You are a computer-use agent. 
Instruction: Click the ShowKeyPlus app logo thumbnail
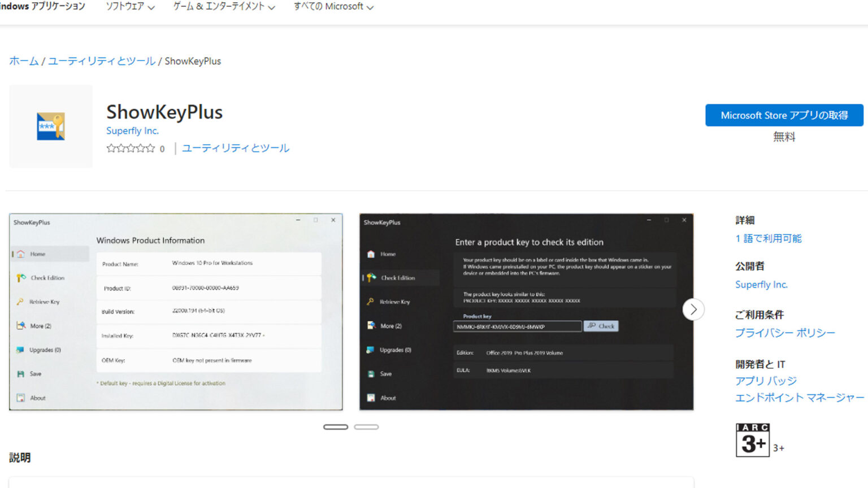pyautogui.click(x=50, y=126)
